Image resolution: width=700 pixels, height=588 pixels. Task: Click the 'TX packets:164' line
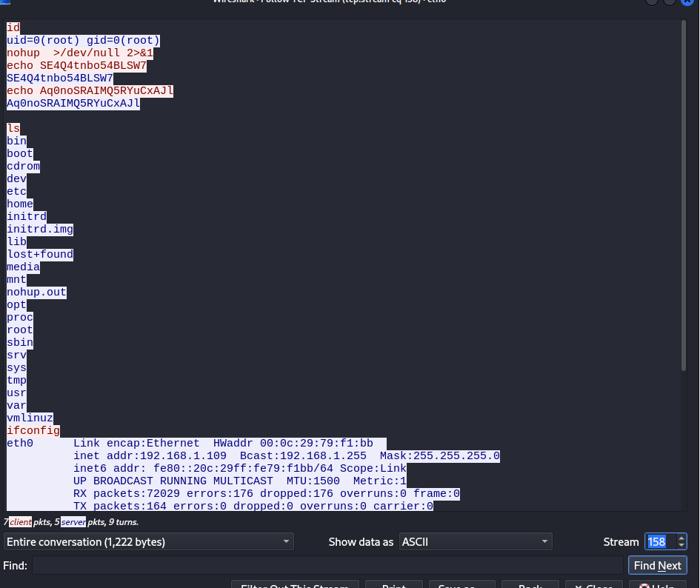[253, 506]
